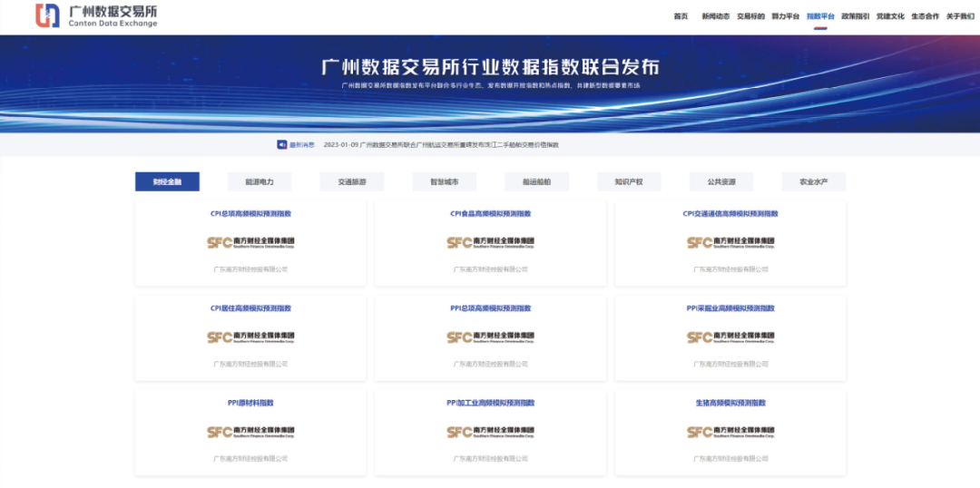Select the 财经金融 category tab

[168, 181]
